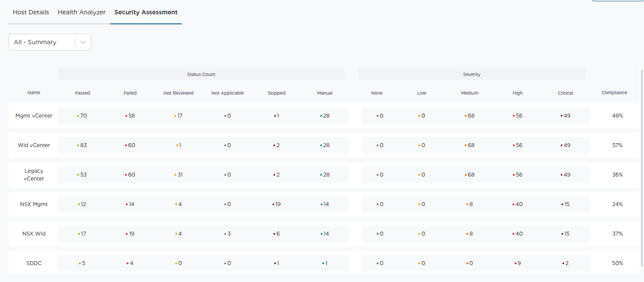
Task: Click Skipped dot showing 19 for NSX Mgmt
Action: point(273,204)
